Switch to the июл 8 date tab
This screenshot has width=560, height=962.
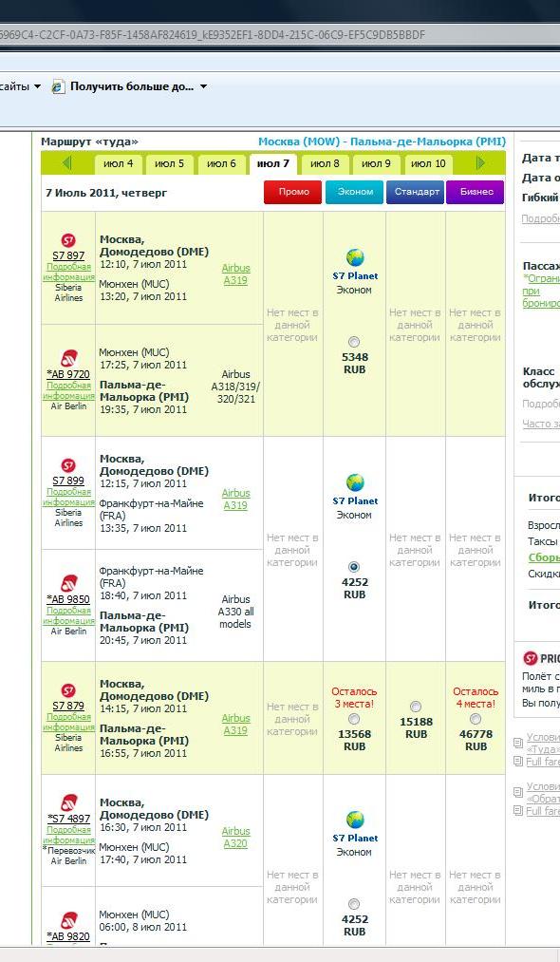[x=325, y=163]
